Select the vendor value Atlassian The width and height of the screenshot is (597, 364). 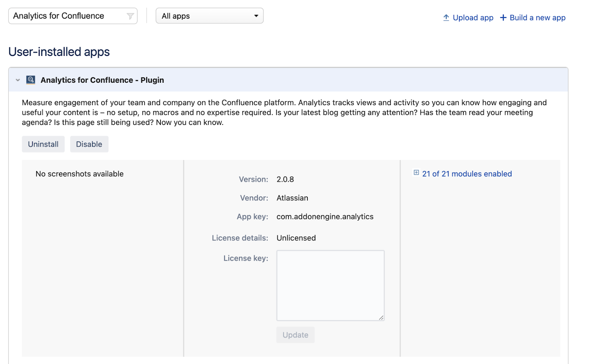[292, 198]
